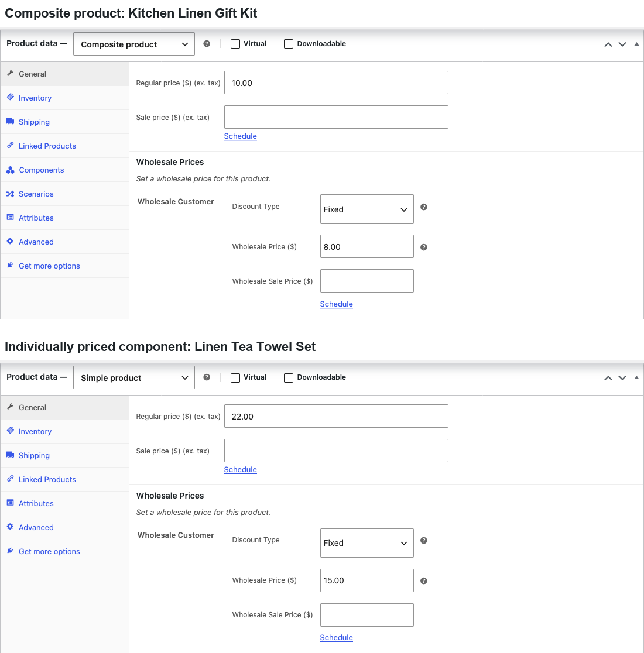644x653 pixels.
Task: Select General tab for Linen Tea Towel Set
Action: click(x=65, y=408)
